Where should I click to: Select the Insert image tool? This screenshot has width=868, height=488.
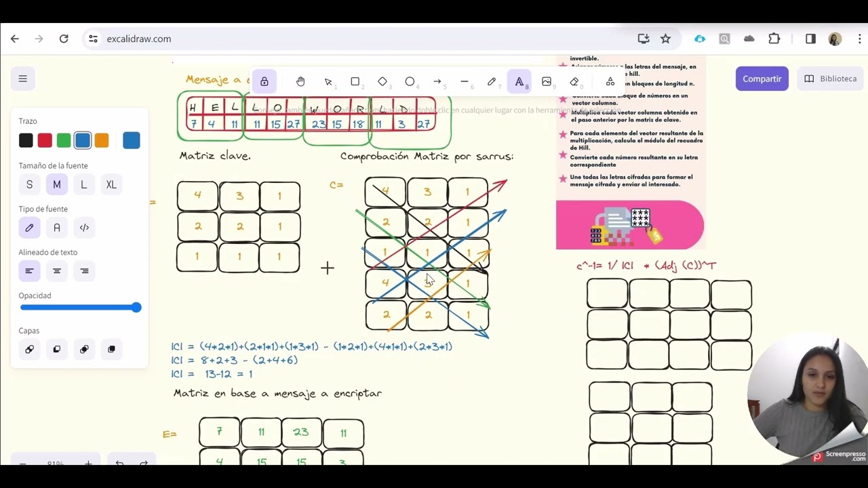click(547, 81)
